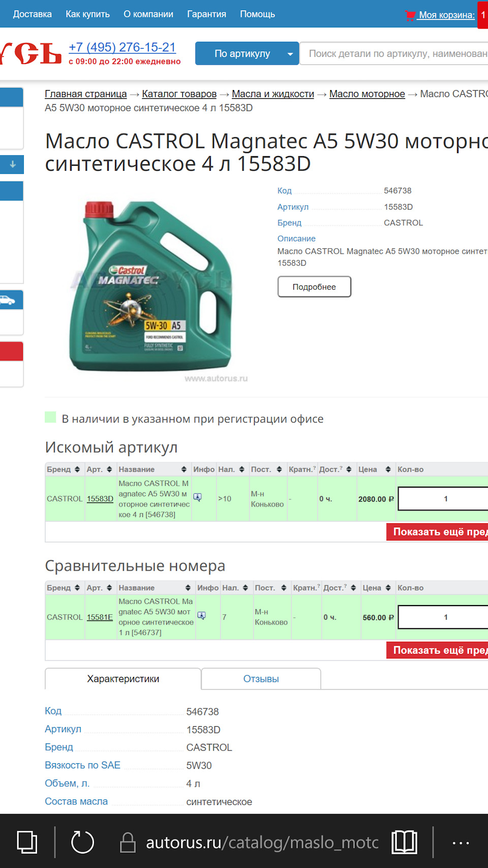Open Доставка menu item

coord(32,14)
